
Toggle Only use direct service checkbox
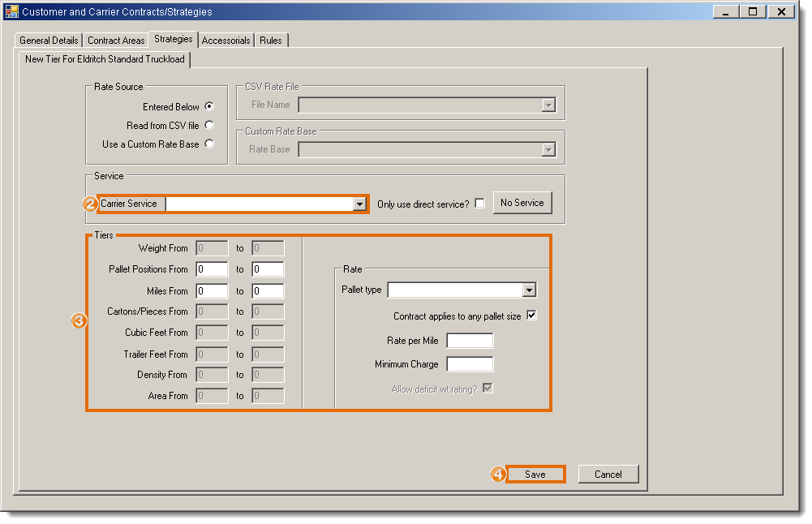(480, 204)
